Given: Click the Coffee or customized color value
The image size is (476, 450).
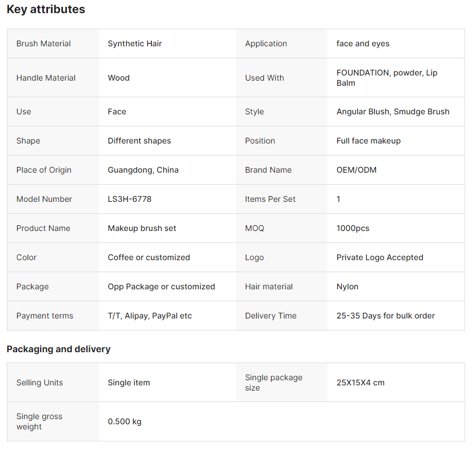Looking at the screenshot, I should (x=149, y=257).
